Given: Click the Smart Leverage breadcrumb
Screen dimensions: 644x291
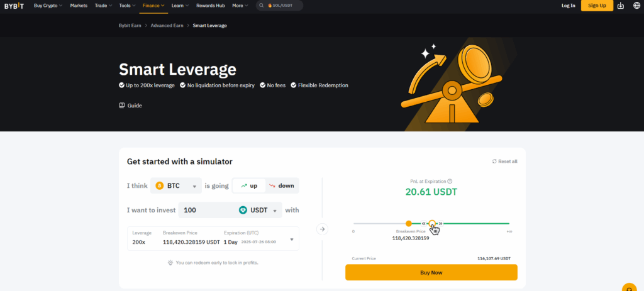Looking at the screenshot, I should click(209, 25).
